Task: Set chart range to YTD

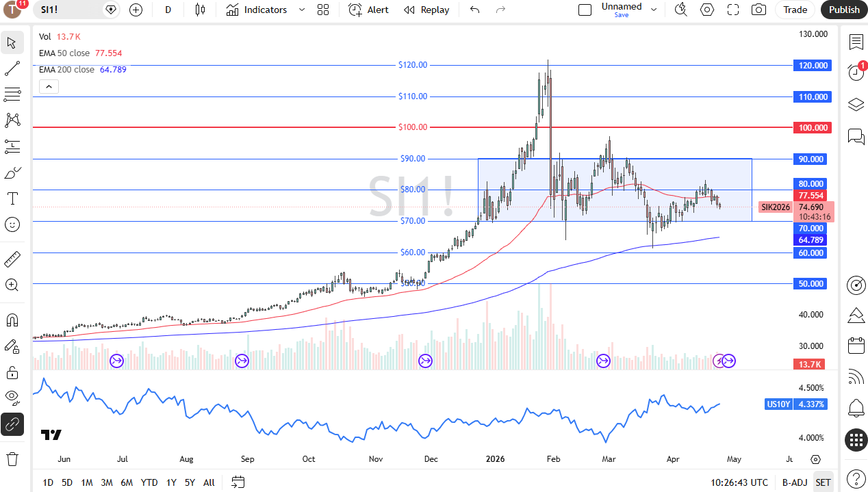Action: coord(149,482)
